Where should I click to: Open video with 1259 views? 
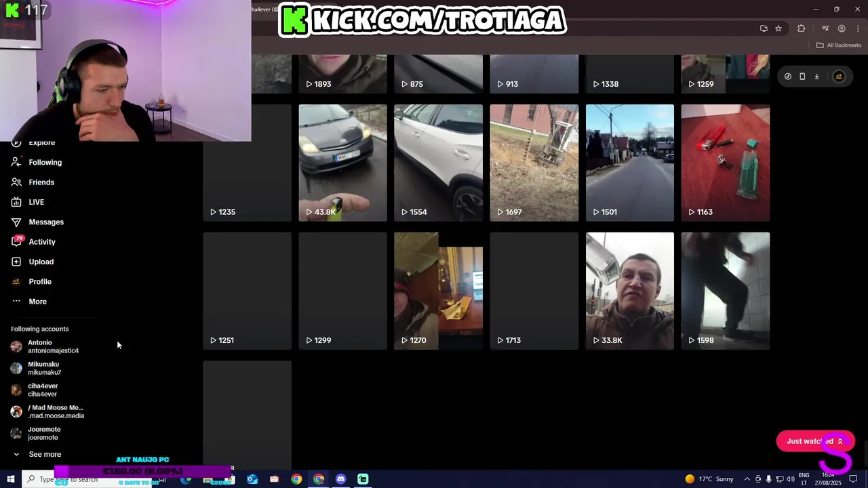[x=725, y=74]
